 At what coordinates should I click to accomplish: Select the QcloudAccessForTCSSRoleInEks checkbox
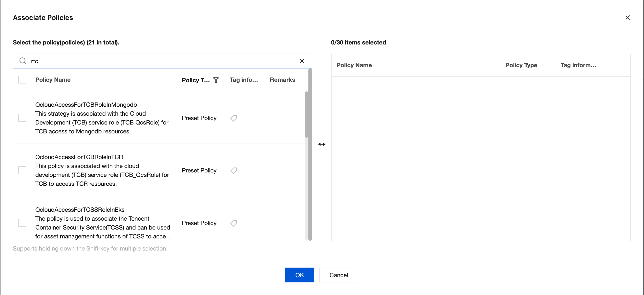[22, 223]
